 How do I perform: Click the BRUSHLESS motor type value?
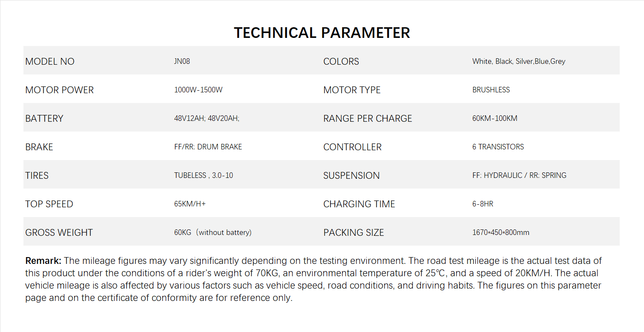[491, 90]
